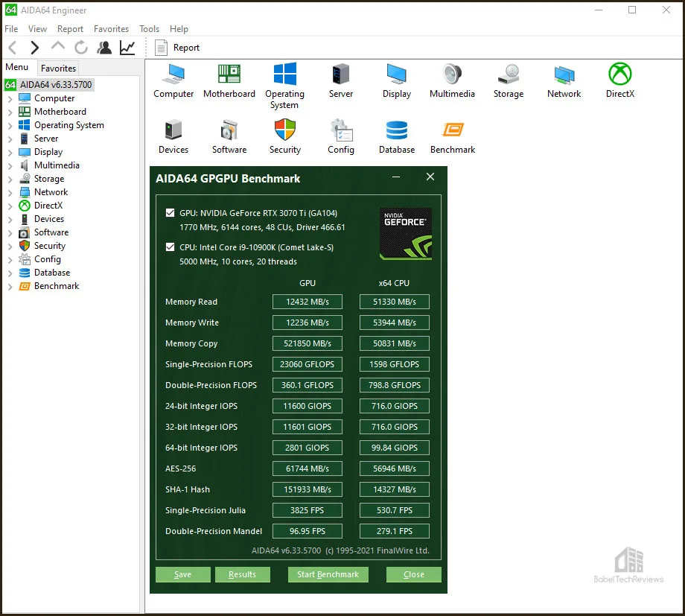This screenshot has width=685, height=616.
Task: Expand the Motherboard tree node
Action: pyautogui.click(x=10, y=112)
